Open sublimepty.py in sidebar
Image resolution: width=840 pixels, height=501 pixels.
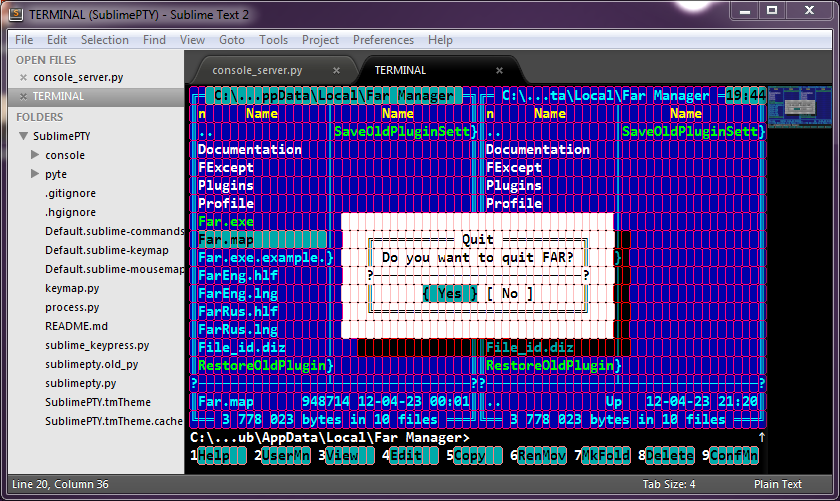(80, 383)
